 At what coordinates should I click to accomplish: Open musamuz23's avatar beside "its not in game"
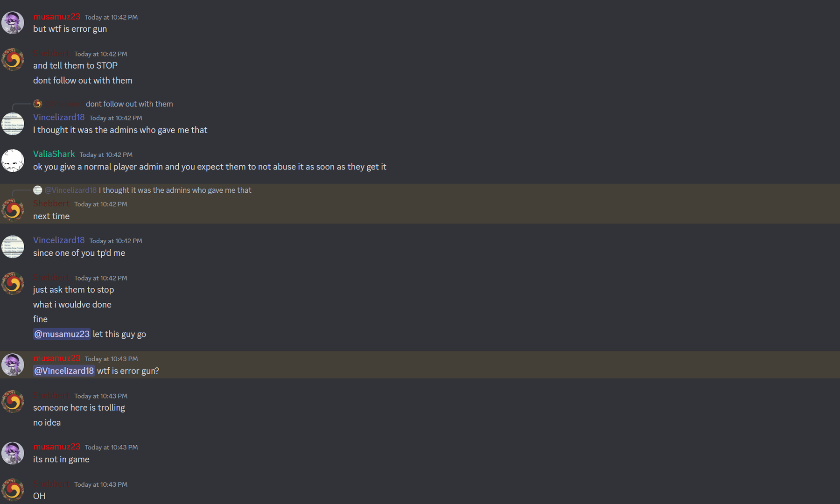(13, 453)
